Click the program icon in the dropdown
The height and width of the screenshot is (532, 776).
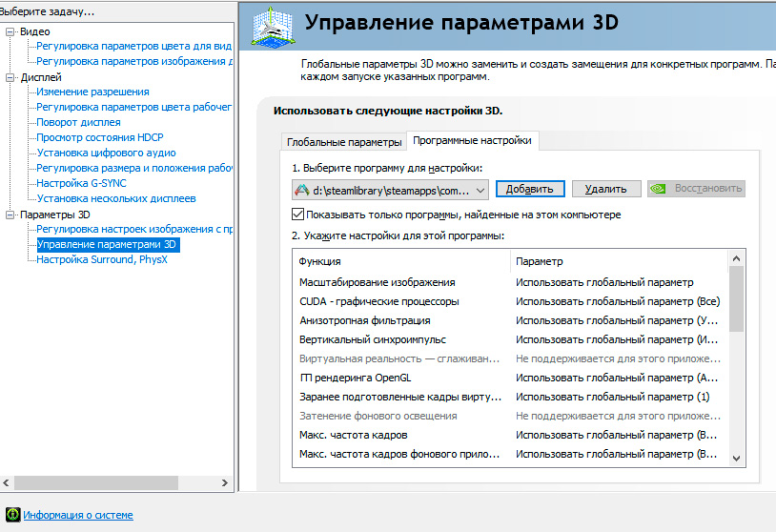(302, 190)
